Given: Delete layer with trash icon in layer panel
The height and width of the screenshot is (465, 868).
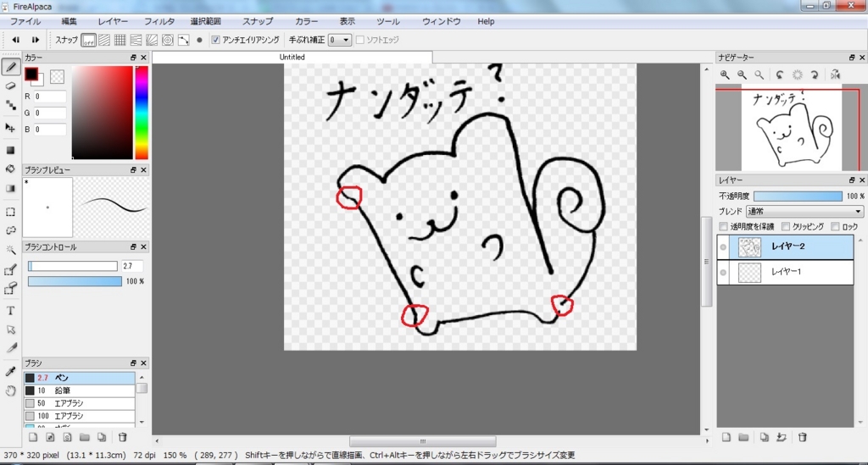Looking at the screenshot, I should click(802, 437).
